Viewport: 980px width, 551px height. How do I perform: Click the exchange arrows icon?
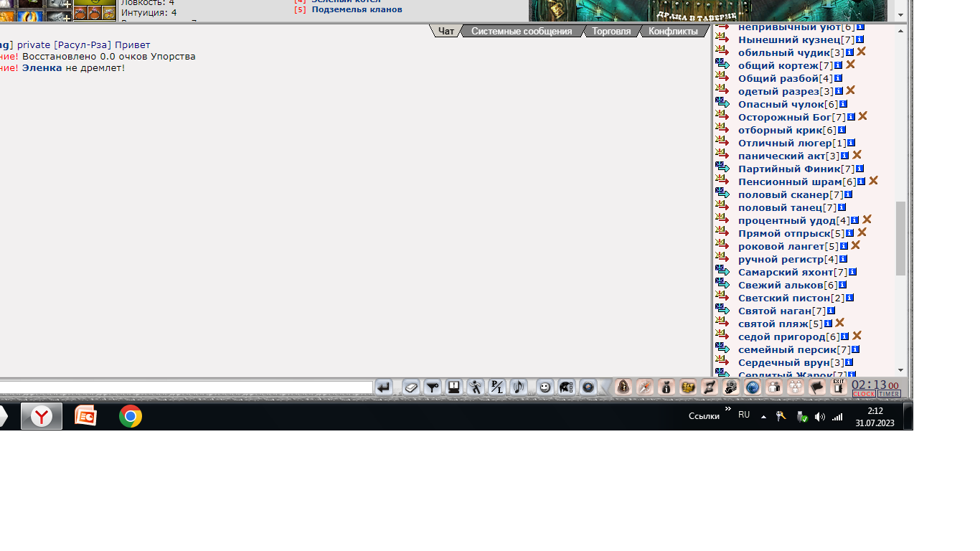pyautogui.click(x=710, y=387)
